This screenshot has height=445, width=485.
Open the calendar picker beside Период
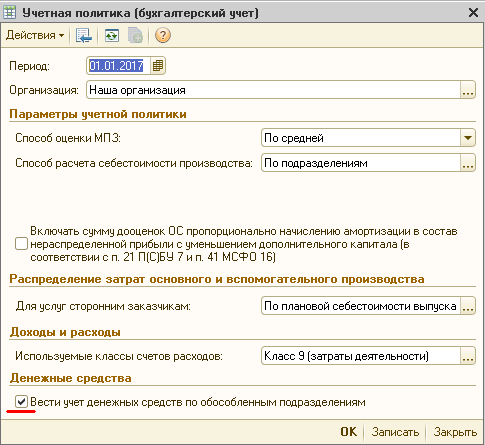pyautogui.click(x=158, y=66)
